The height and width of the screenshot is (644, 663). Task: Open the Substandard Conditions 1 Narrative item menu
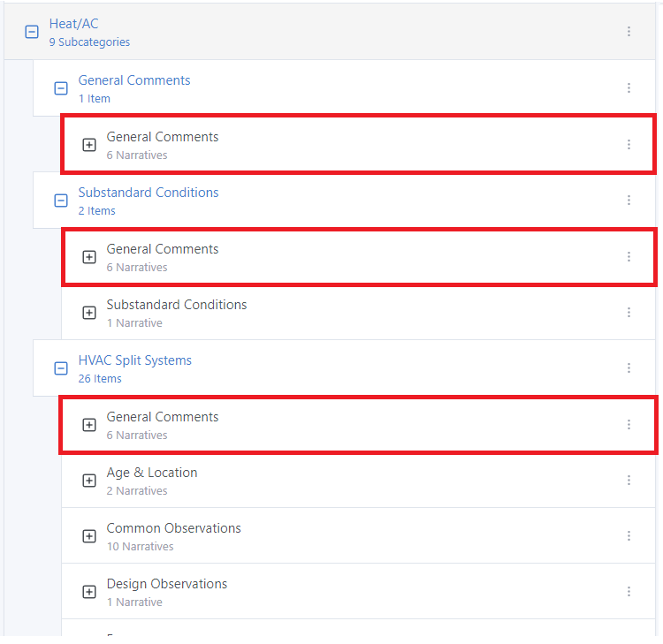[x=629, y=313]
